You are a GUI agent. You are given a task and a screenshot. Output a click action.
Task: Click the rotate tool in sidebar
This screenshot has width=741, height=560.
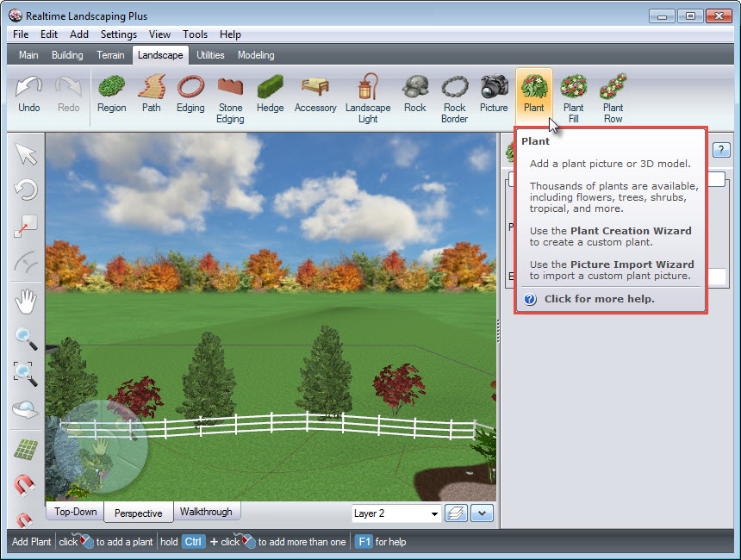click(26, 190)
